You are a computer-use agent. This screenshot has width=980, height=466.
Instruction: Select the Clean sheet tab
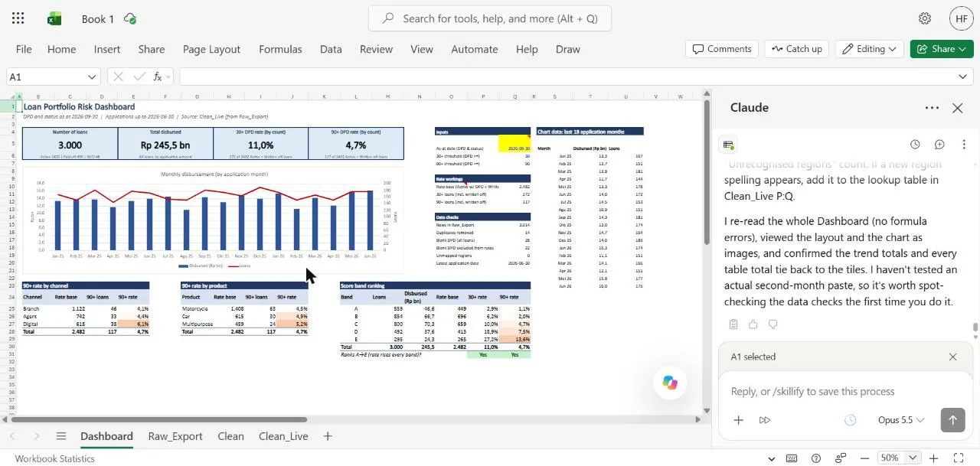(x=230, y=436)
